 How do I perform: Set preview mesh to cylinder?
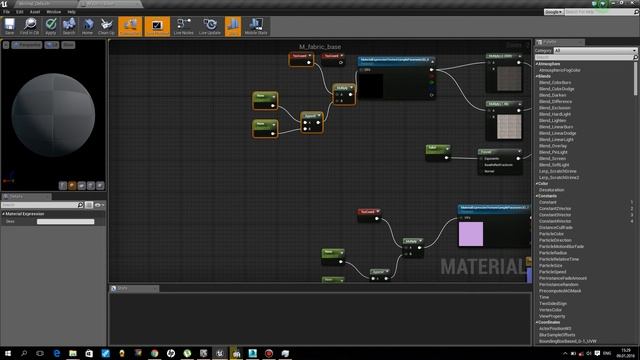(62, 186)
